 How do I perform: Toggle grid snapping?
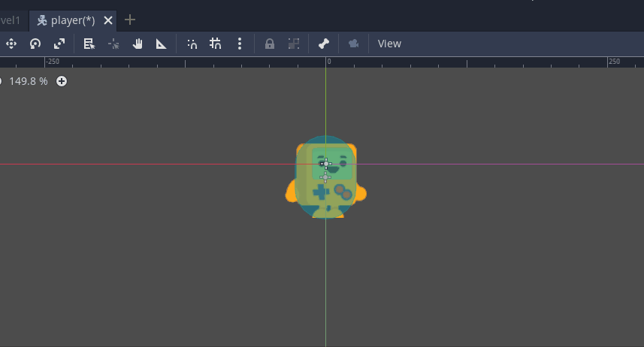point(215,44)
